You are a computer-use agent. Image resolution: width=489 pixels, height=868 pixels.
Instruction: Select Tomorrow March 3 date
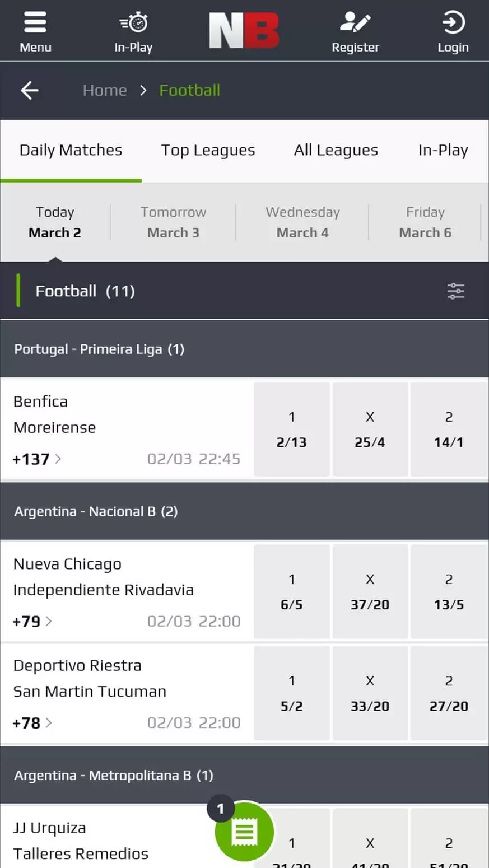(173, 222)
